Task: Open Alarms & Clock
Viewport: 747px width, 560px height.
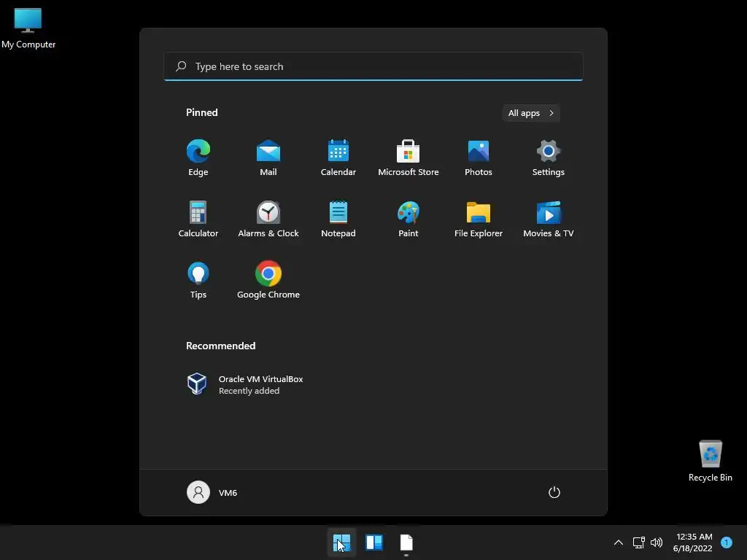Action: point(268,219)
